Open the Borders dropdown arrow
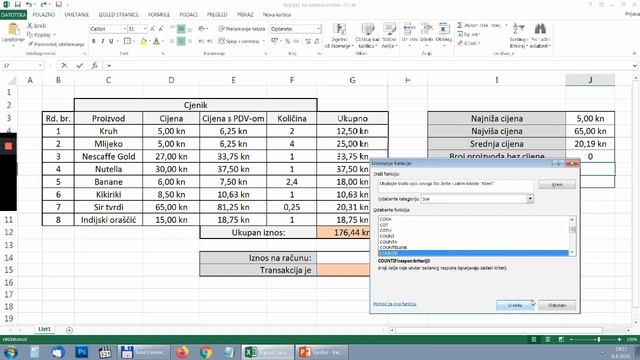 [133, 41]
